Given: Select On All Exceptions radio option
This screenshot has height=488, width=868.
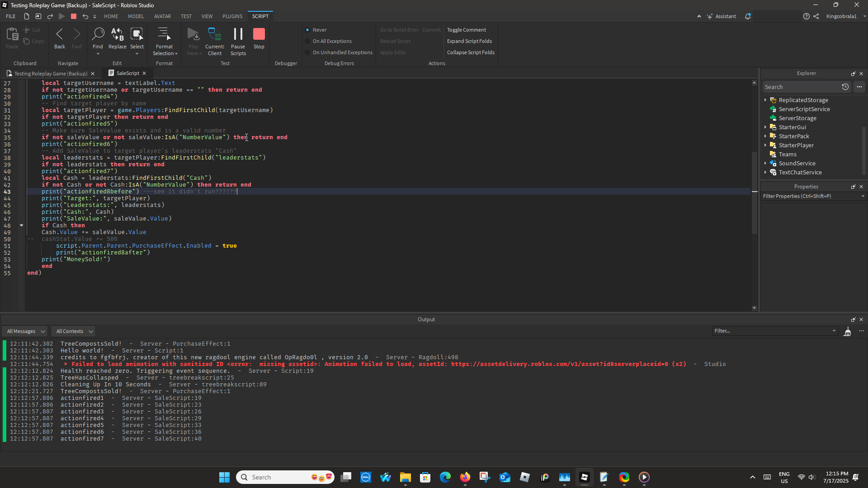Looking at the screenshot, I should 307,41.
